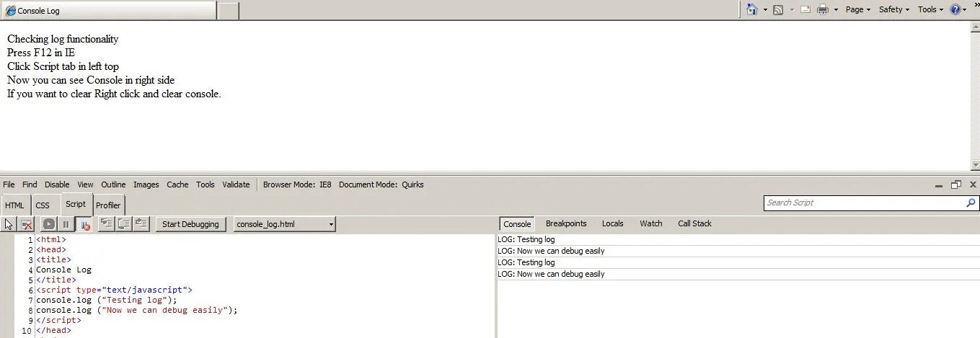Click the <script type="text/javascript"> source line

(x=115, y=290)
